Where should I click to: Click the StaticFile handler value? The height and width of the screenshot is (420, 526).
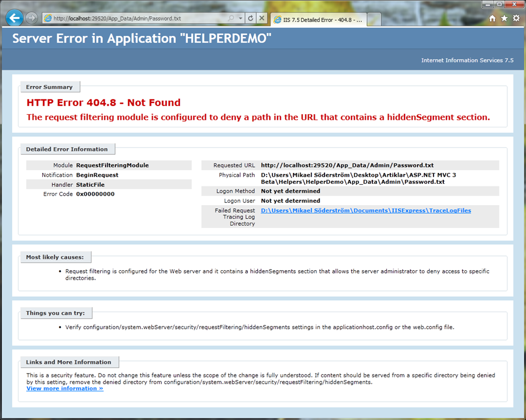click(90, 185)
